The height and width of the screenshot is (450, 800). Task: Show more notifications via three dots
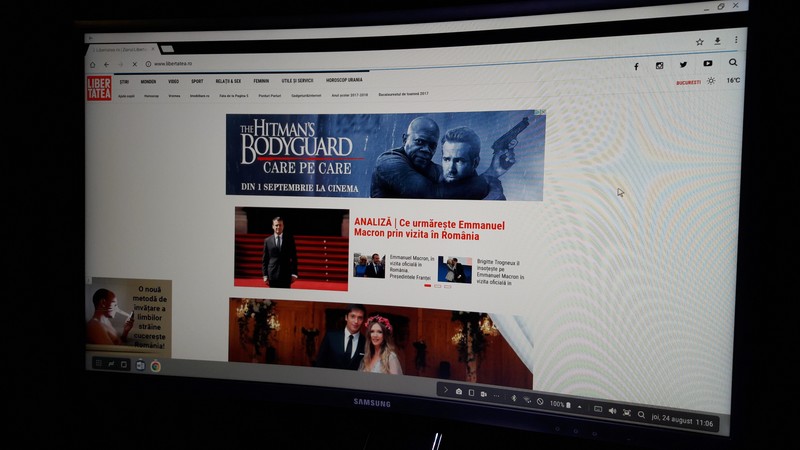pyautogui.click(x=496, y=395)
